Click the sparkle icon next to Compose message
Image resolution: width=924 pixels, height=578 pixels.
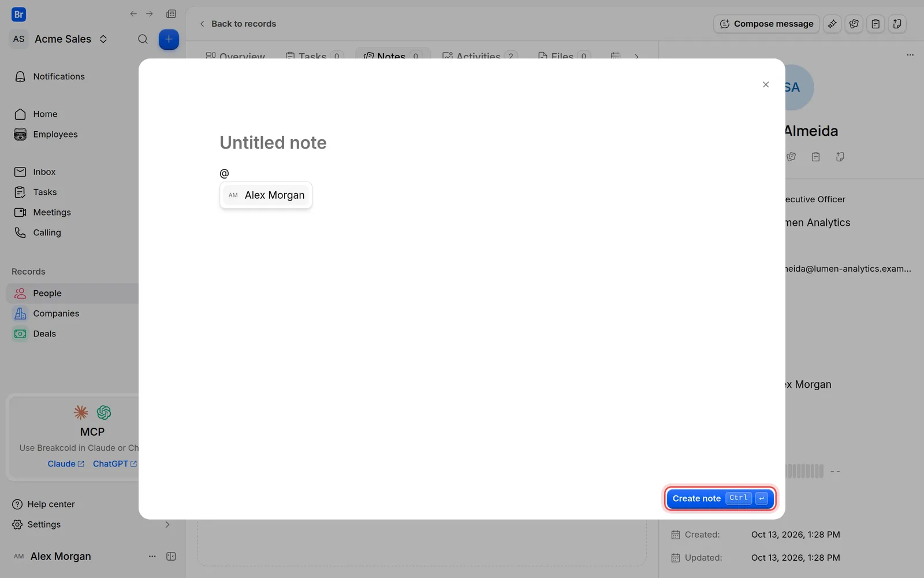(x=832, y=24)
